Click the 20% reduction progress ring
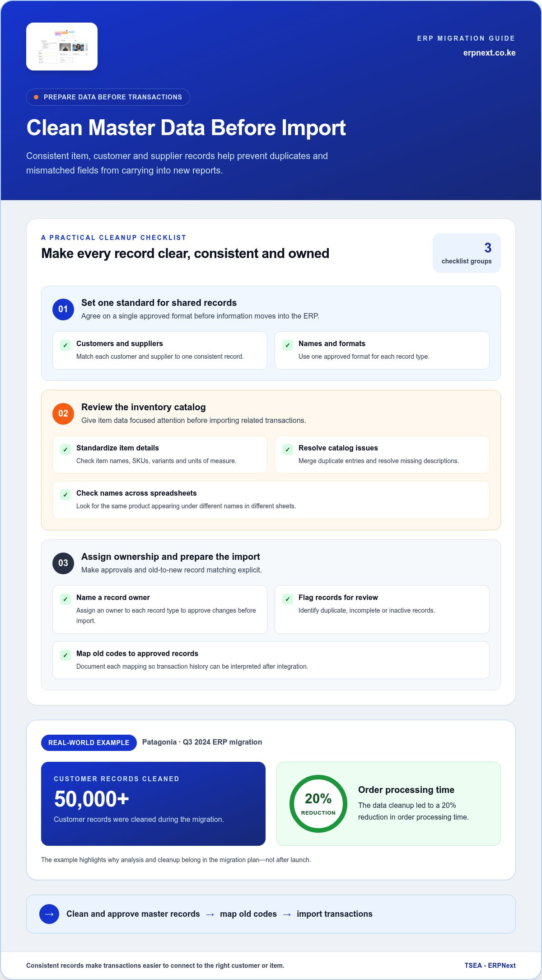 (x=318, y=804)
